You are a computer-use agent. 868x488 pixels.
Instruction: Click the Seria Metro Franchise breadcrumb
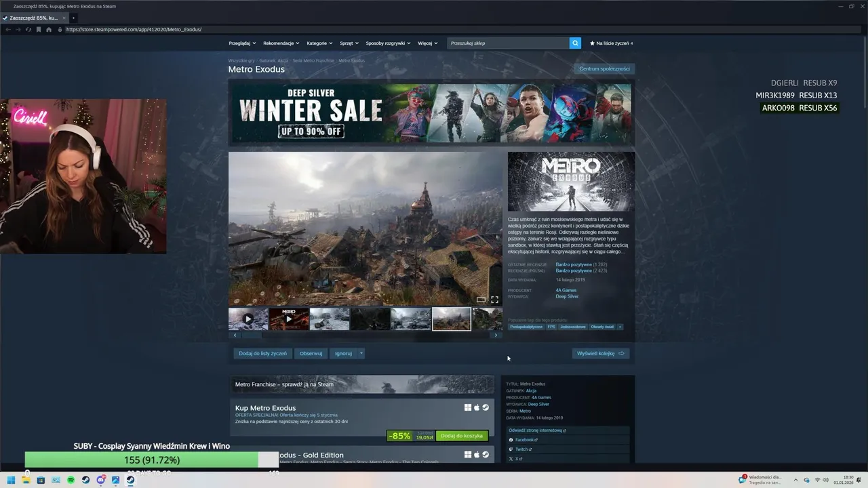pos(313,60)
